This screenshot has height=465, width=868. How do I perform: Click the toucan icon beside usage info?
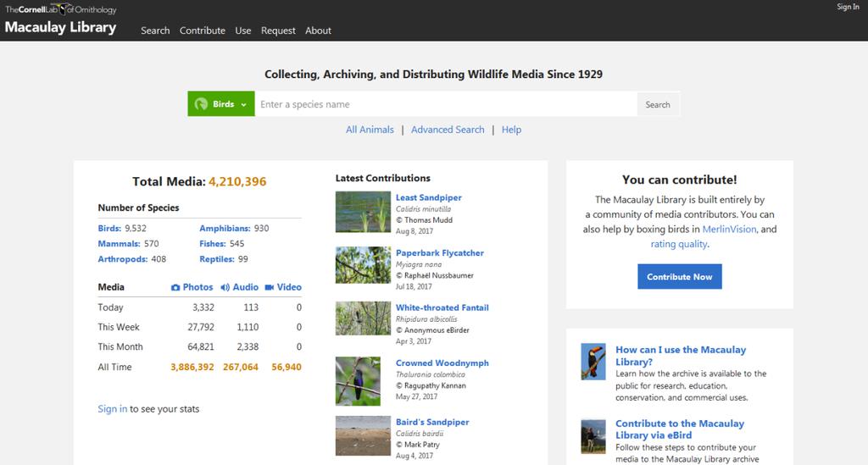[593, 361]
